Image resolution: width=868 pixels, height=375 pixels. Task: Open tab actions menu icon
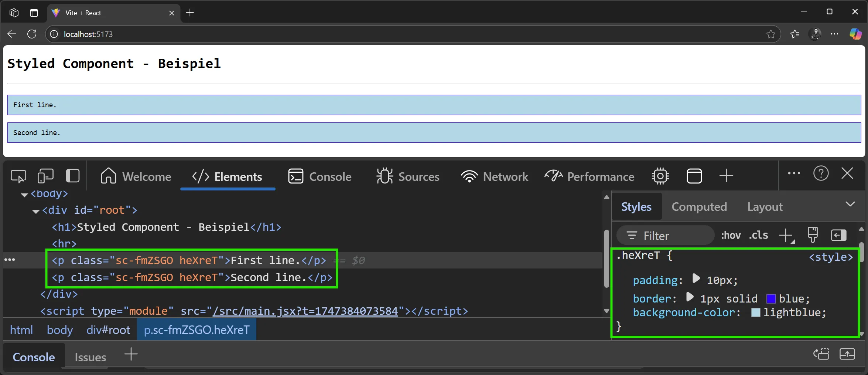(34, 13)
